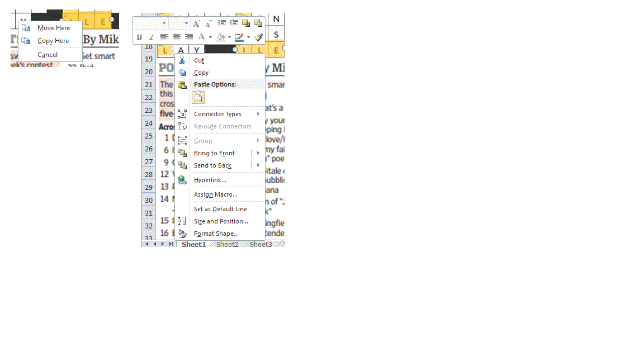Click the Paste clipboard option button
644x362 pixels.
198,98
